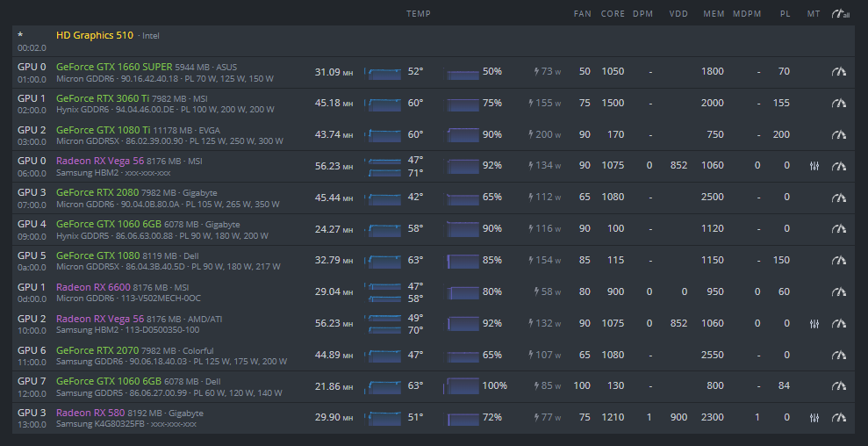Viewport: 868px width, 446px height.
Task: Click the 113-V502MECH-0OC BIOS text for RX 6600
Action: 160,299
